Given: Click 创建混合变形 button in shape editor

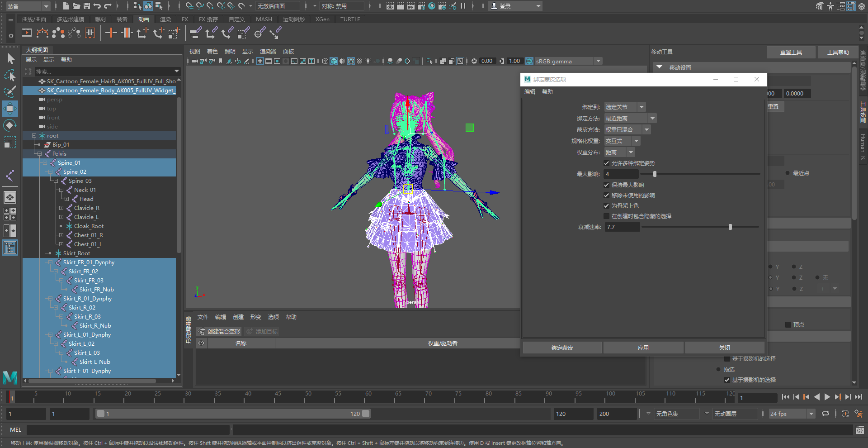Looking at the screenshot, I should click(219, 332).
